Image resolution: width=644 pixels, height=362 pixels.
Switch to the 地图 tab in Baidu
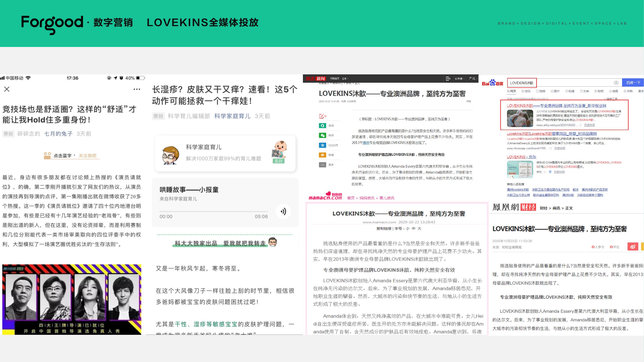[613, 91]
